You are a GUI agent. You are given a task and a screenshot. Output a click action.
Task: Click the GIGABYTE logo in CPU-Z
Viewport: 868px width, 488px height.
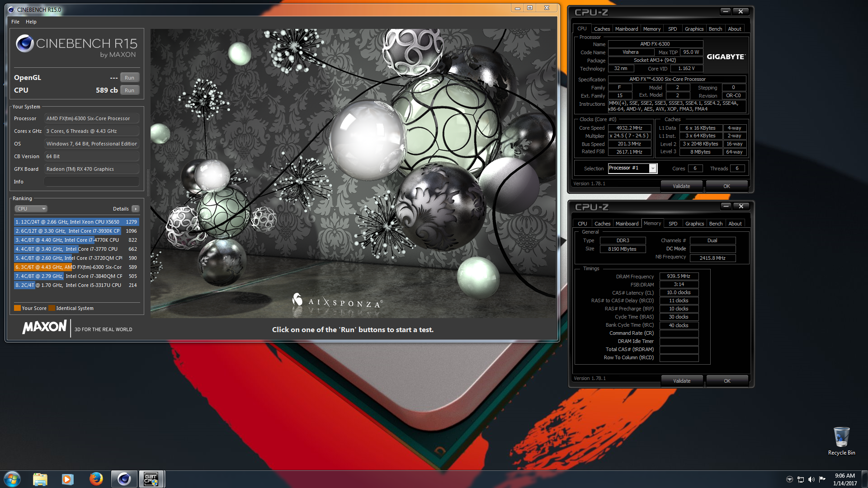point(726,56)
